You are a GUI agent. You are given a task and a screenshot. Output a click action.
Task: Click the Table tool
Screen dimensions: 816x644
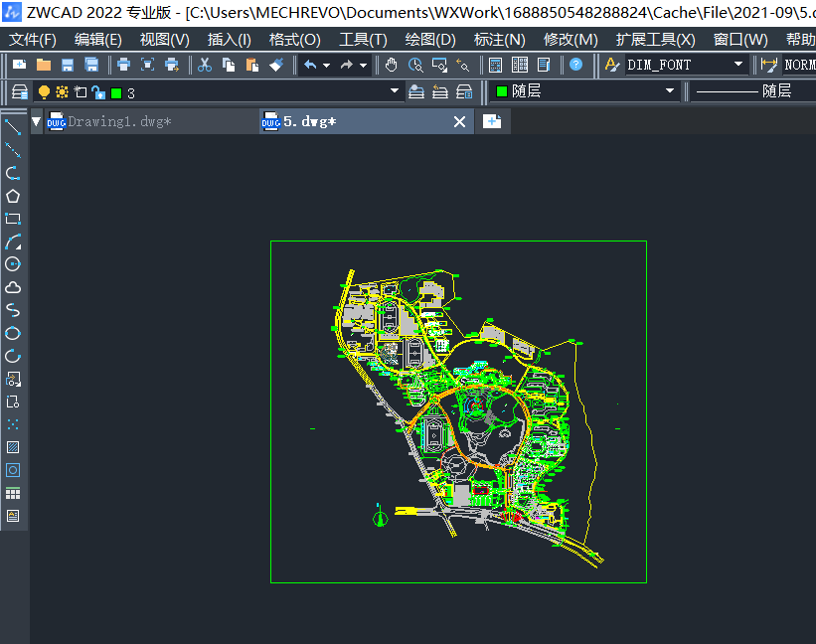13,493
